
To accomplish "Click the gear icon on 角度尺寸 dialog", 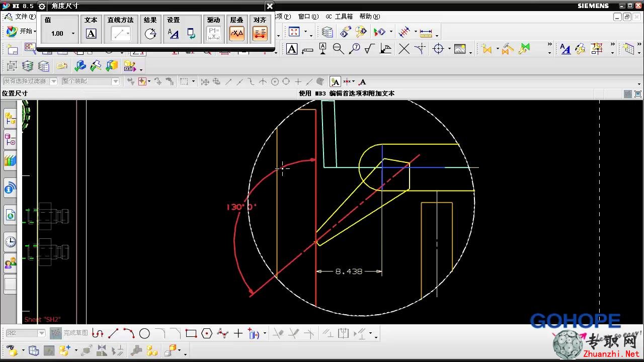I will [42, 6].
